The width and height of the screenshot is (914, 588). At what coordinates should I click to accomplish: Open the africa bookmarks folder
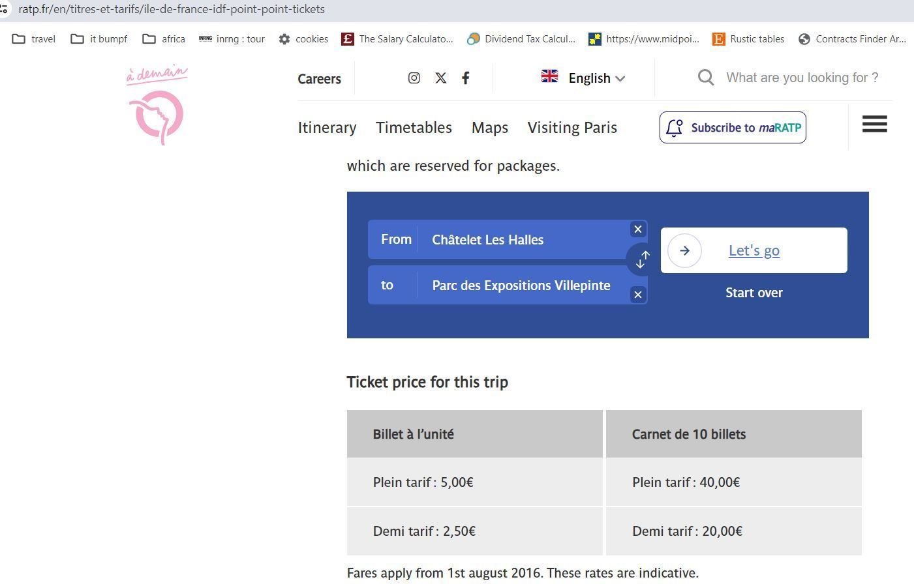pyautogui.click(x=164, y=39)
